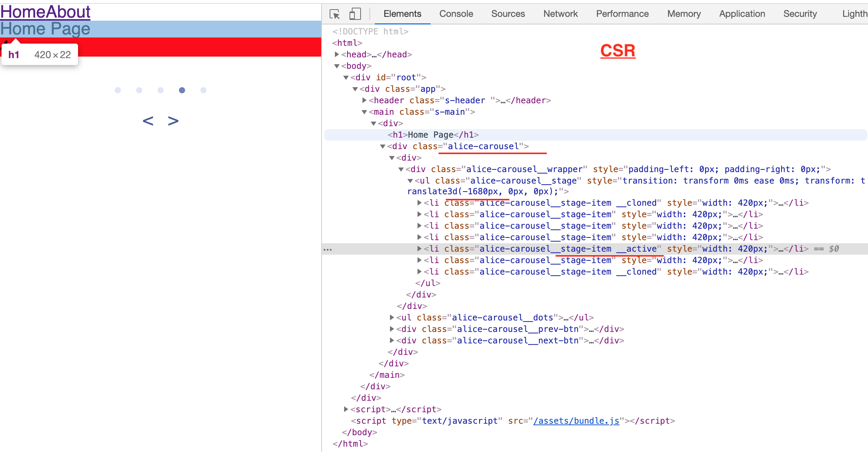868x452 pixels.
Task: Expand the s-header header element
Action: 364,100
